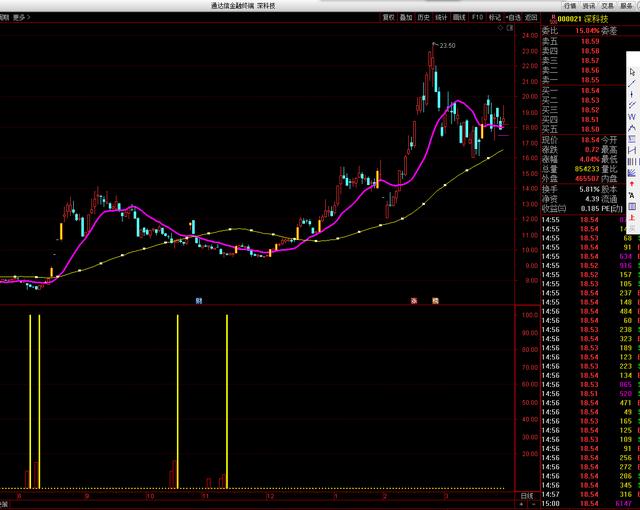This screenshot has height=510, width=640.
Task: Click the small square icon above chart corner
Action: (510, 28)
